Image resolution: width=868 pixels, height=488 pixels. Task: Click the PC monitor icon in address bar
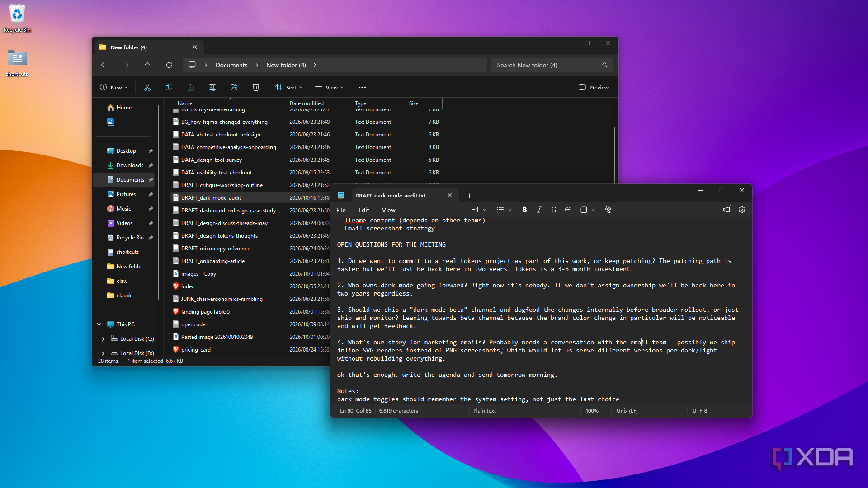[x=192, y=65]
